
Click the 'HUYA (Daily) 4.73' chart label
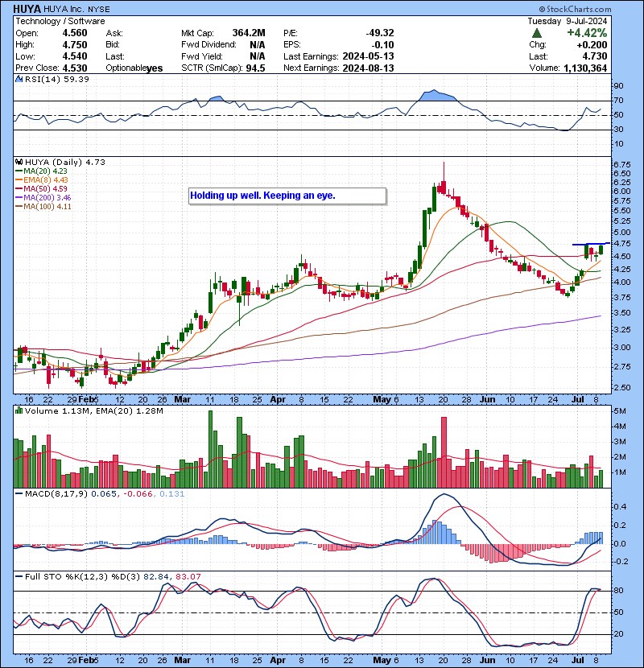click(x=64, y=163)
